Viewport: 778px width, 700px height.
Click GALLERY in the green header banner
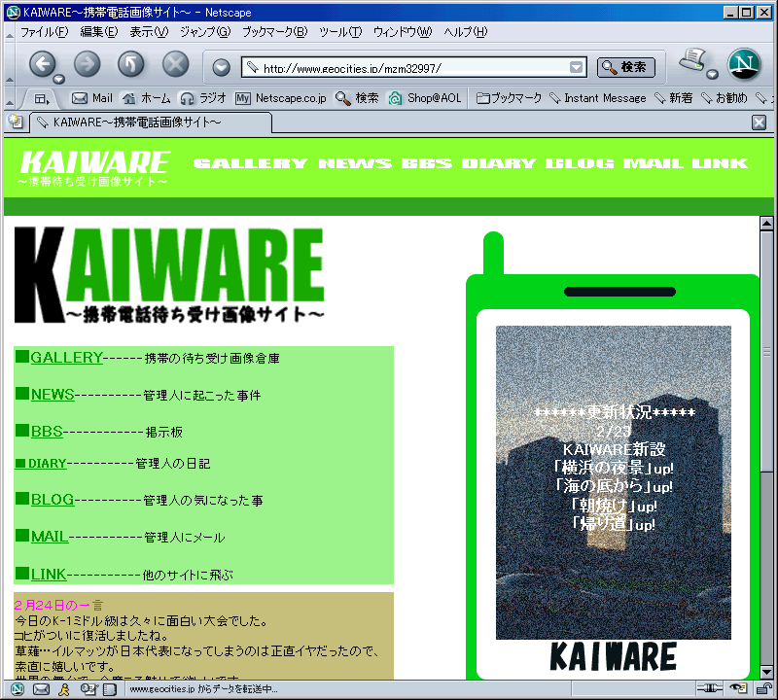[x=251, y=163]
